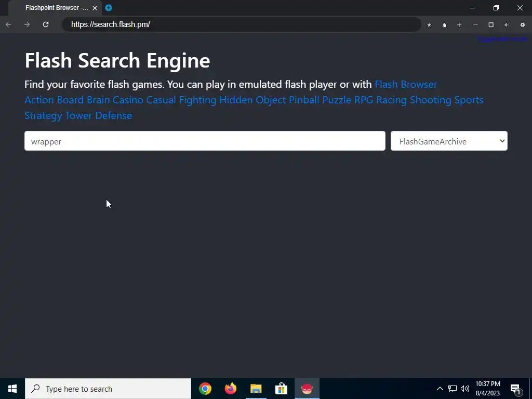Browse the Pinball category

pyautogui.click(x=304, y=100)
